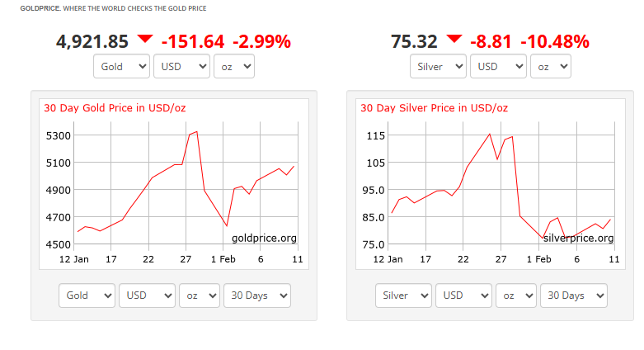Open the Gold dropdown below the gold chart
The image size is (644, 350).
pyautogui.click(x=87, y=295)
